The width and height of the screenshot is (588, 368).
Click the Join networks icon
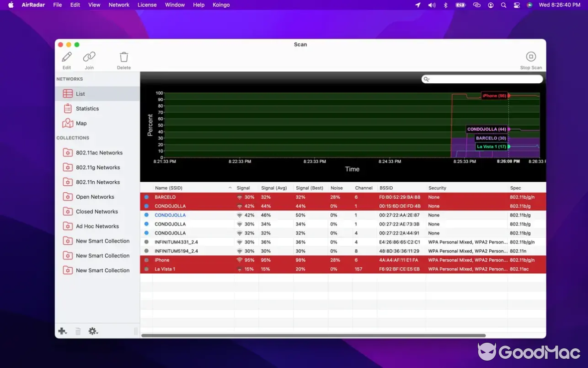(x=89, y=58)
